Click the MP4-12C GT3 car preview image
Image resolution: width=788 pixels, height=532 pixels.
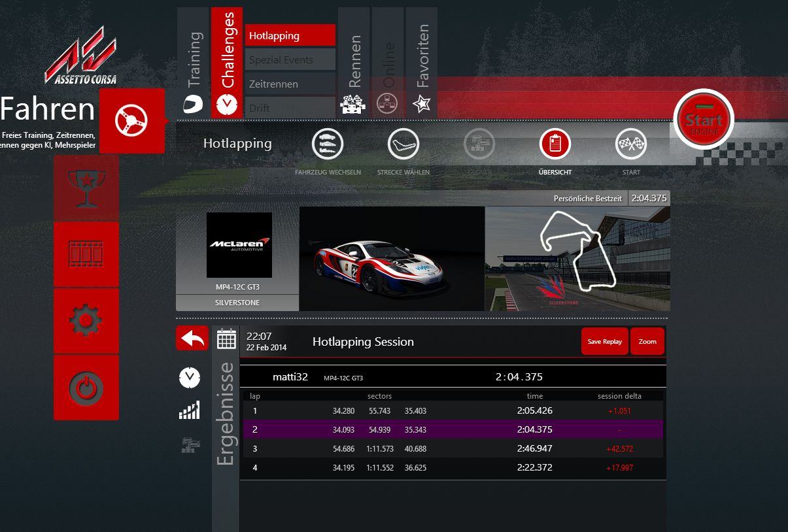click(x=392, y=259)
